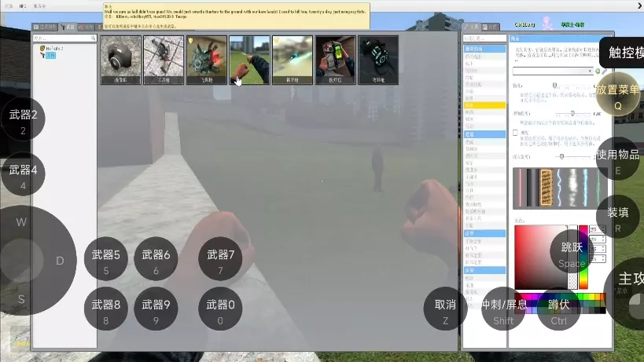Screen dimensions: 644x362
Task: Select the medkit weapon thumbnail
Action: [336, 60]
